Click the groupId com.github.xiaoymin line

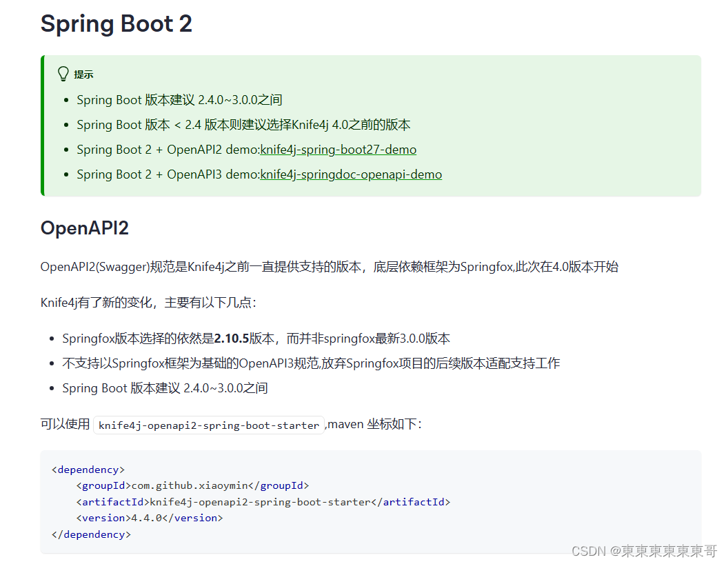[x=193, y=485]
